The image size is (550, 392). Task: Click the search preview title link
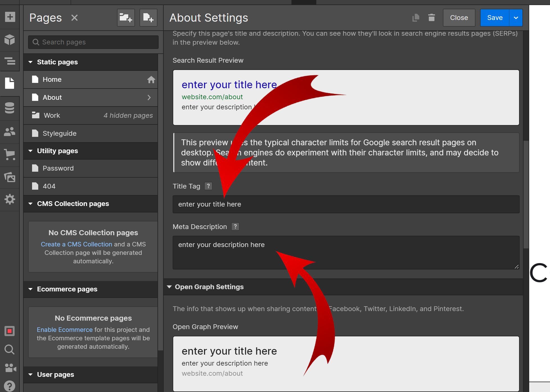click(x=229, y=85)
